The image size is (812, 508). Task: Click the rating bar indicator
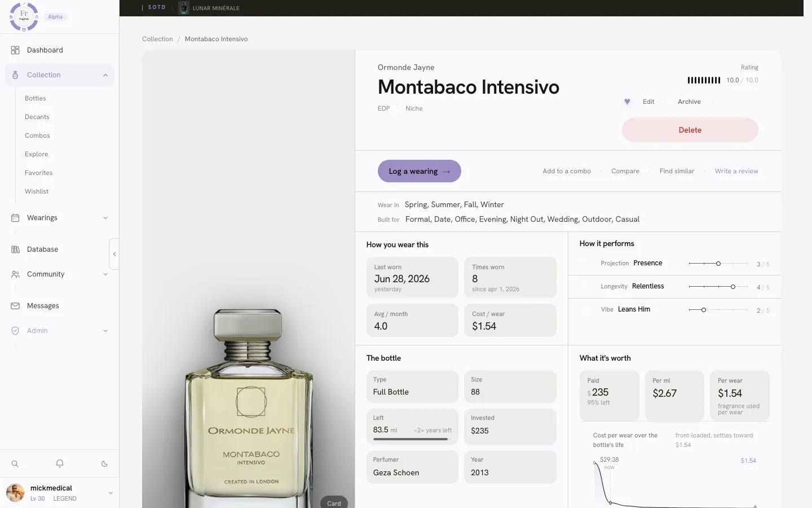point(704,80)
